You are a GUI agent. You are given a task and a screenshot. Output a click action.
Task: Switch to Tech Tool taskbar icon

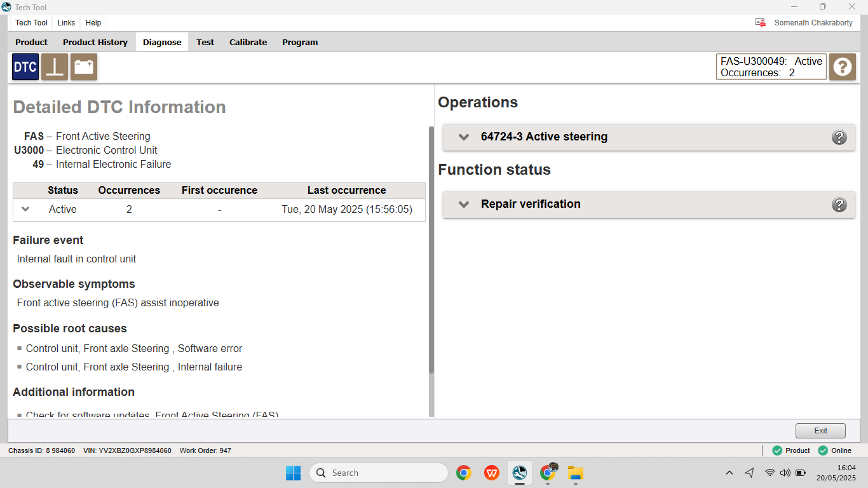[520, 473]
